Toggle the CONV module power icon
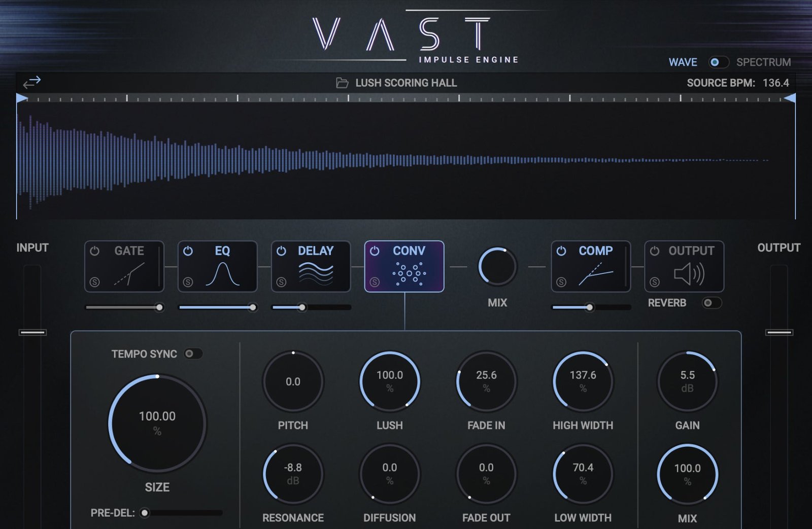This screenshot has height=529, width=812. (375, 251)
